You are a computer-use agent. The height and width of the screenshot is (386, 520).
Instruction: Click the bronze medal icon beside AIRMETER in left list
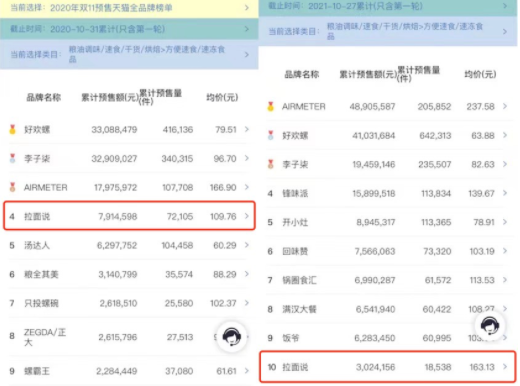click(13, 187)
